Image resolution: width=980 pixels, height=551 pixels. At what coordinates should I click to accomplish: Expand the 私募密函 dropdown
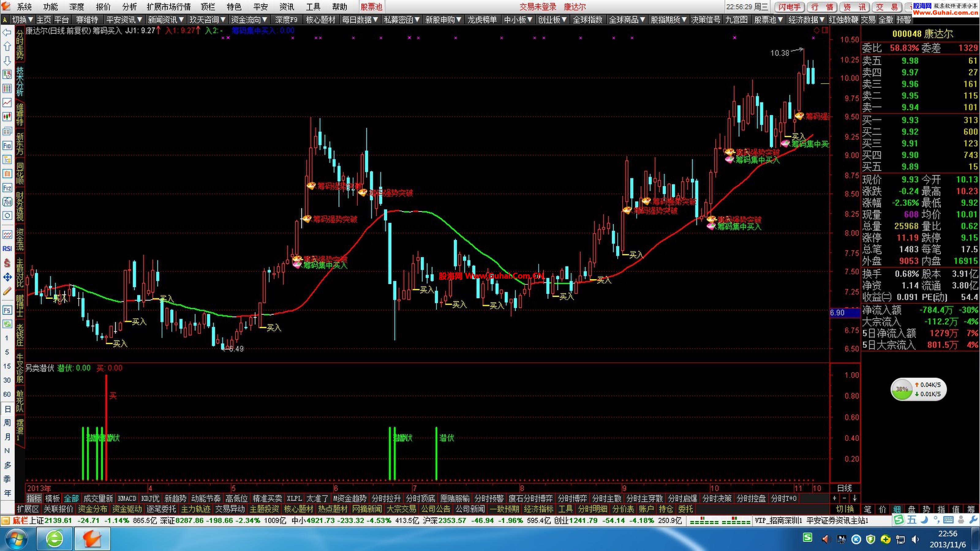[402, 19]
